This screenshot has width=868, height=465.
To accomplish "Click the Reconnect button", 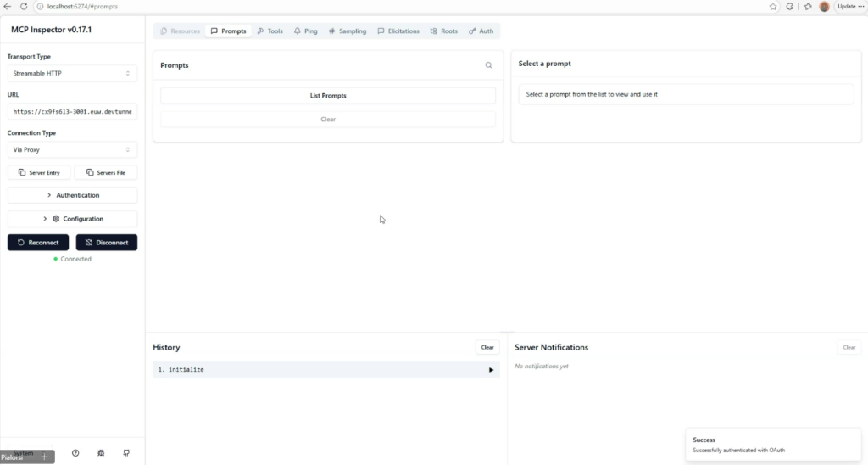I will [x=38, y=243].
